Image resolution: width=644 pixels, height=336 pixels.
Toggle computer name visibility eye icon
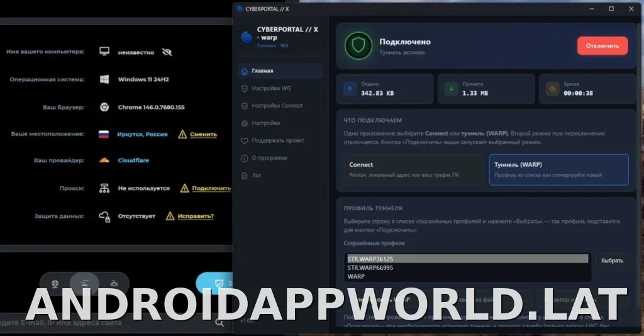click(167, 52)
